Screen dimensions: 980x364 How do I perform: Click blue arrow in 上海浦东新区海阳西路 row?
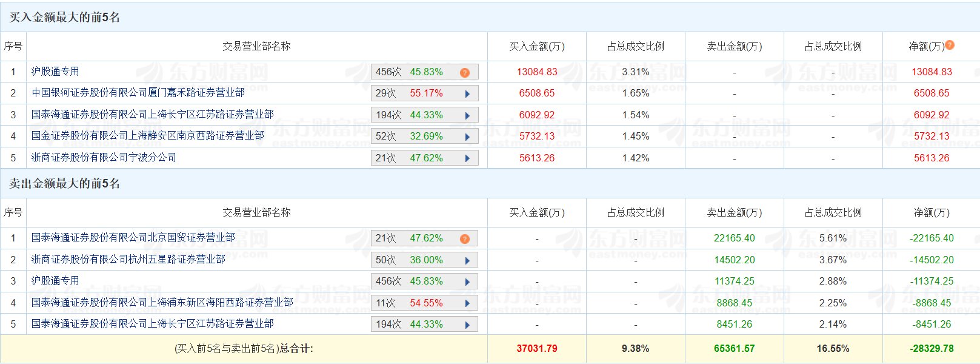tap(467, 303)
